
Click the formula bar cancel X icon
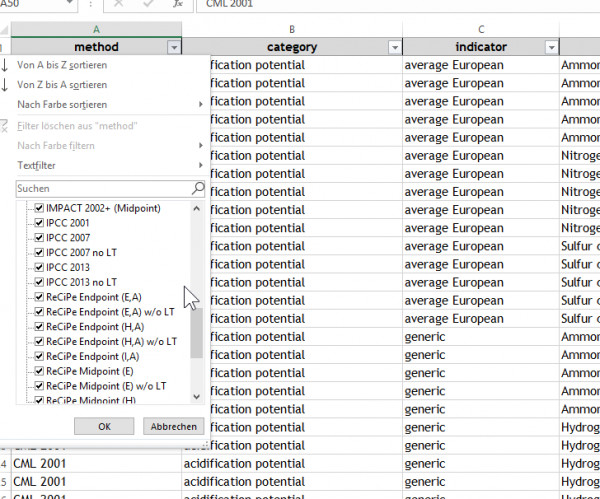118,5
